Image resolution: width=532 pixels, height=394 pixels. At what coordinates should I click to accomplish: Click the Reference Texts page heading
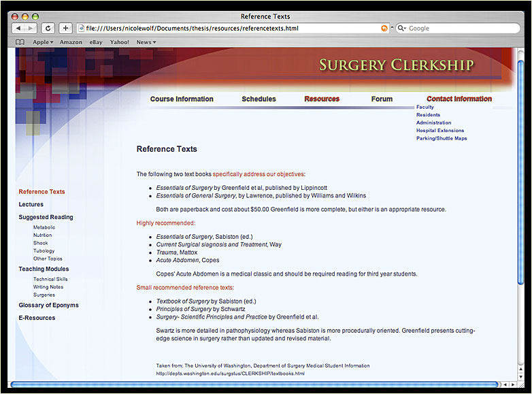click(x=167, y=149)
